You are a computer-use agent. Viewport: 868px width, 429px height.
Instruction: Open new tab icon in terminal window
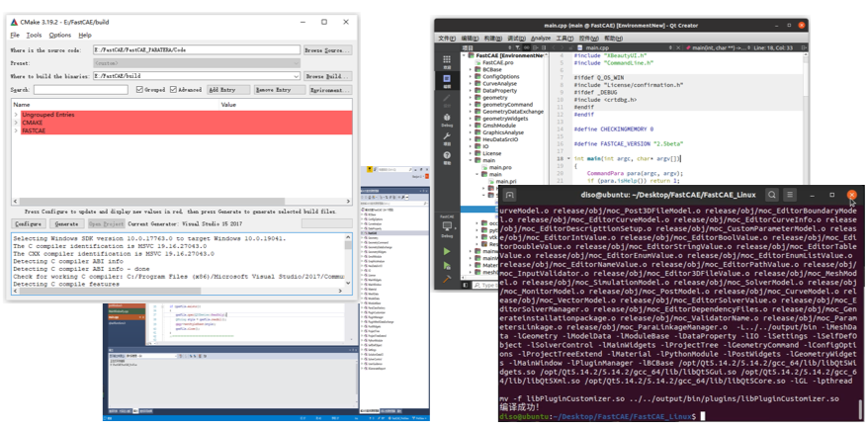pyautogui.click(x=510, y=195)
